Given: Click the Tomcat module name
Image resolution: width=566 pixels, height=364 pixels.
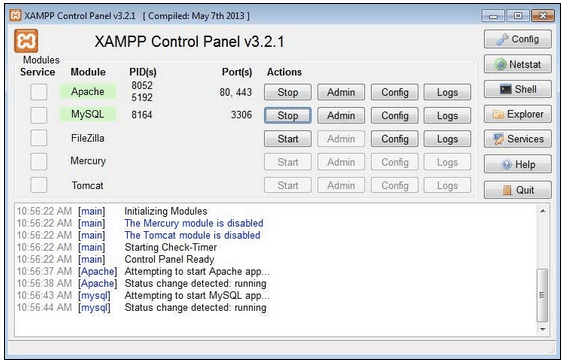Looking at the screenshot, I should [87, 185].
